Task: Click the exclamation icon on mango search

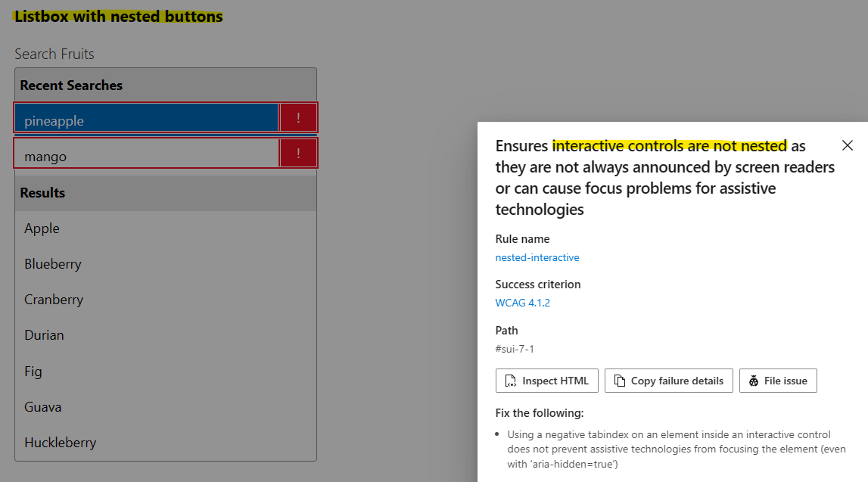Action: tap(298, 154)
